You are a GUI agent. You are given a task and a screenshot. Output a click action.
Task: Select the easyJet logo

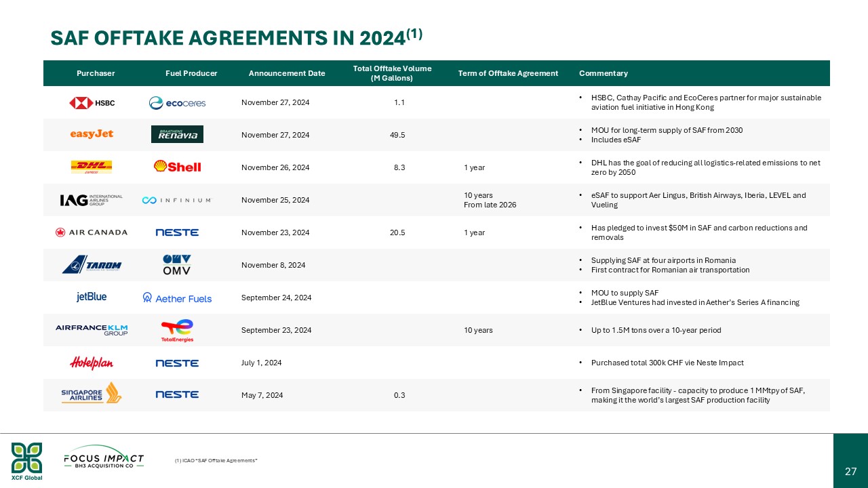(92, 134)
